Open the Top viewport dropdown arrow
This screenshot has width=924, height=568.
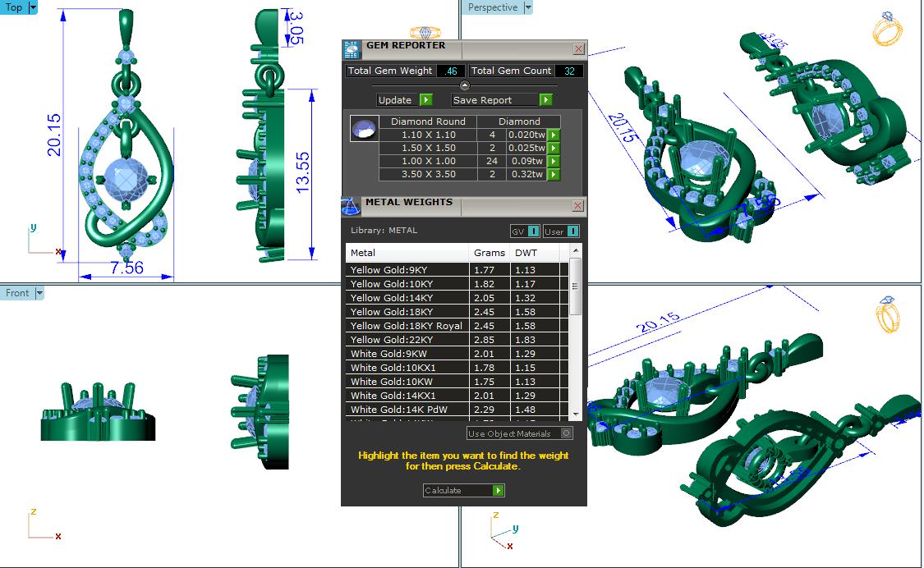pyautogui.click(x=33, y=7)
